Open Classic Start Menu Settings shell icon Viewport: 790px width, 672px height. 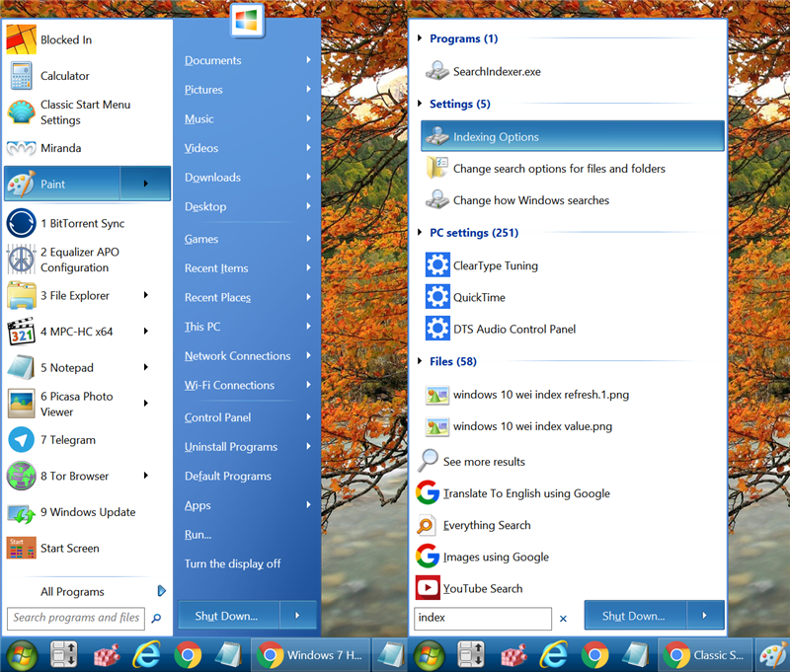point(21,112)
